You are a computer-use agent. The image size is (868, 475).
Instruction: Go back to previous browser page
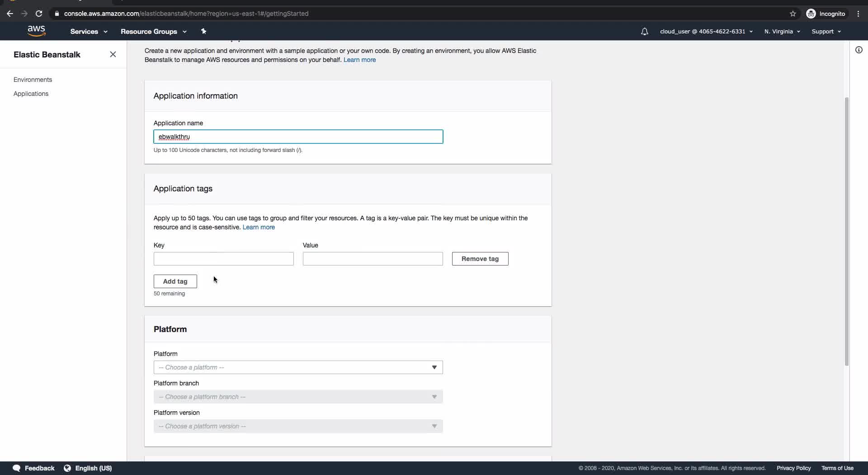(10, 14)
